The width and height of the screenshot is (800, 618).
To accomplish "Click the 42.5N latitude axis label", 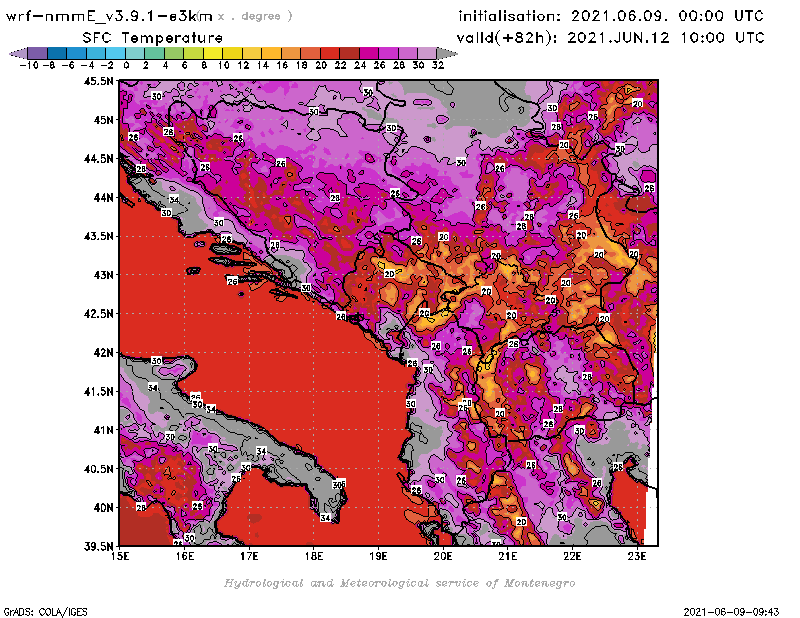I will tap(98, 313).
